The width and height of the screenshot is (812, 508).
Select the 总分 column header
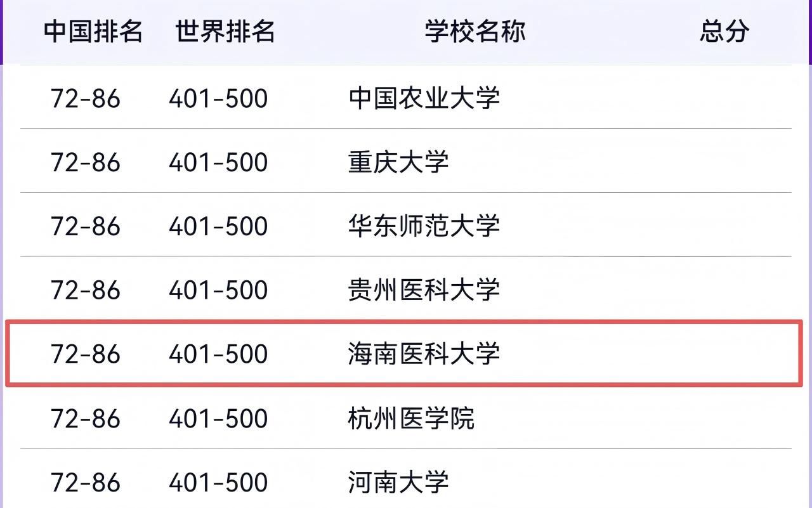(x=724, y=31)
